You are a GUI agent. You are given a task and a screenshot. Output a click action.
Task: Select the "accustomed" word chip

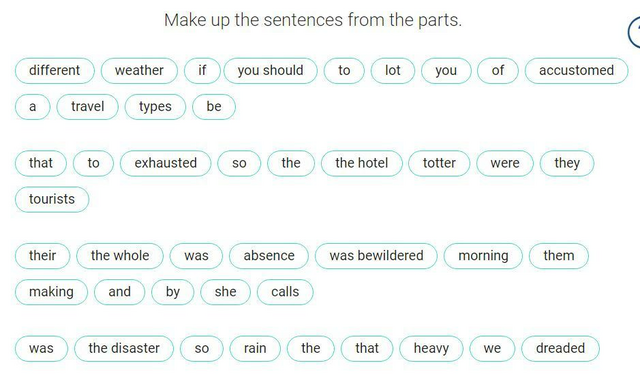click(x=576, y=71)
